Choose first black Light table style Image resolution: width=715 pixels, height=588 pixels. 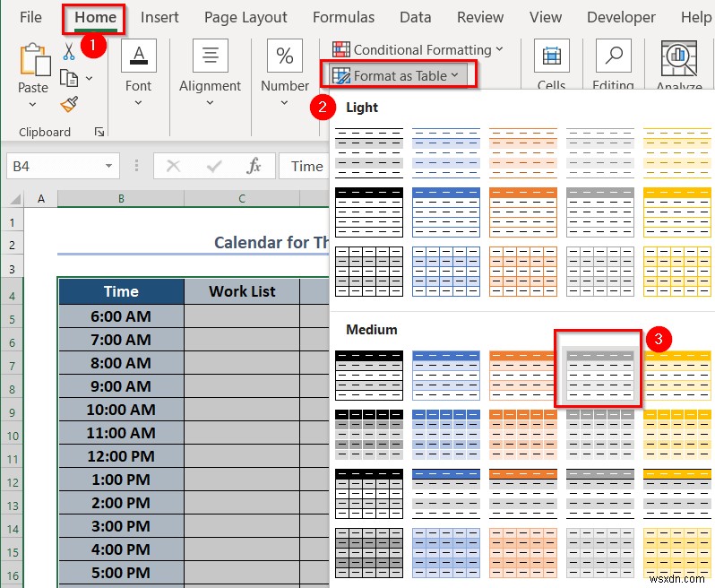point(369,153)
